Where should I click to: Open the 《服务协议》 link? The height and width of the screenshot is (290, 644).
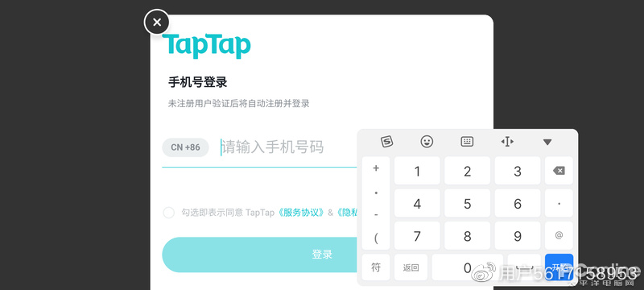point(300,213)
